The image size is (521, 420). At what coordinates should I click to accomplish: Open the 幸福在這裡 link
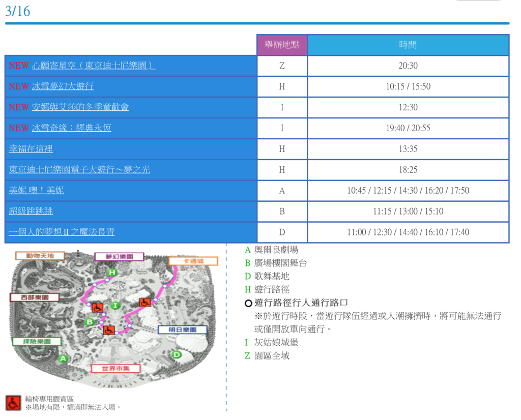[31, 148]
